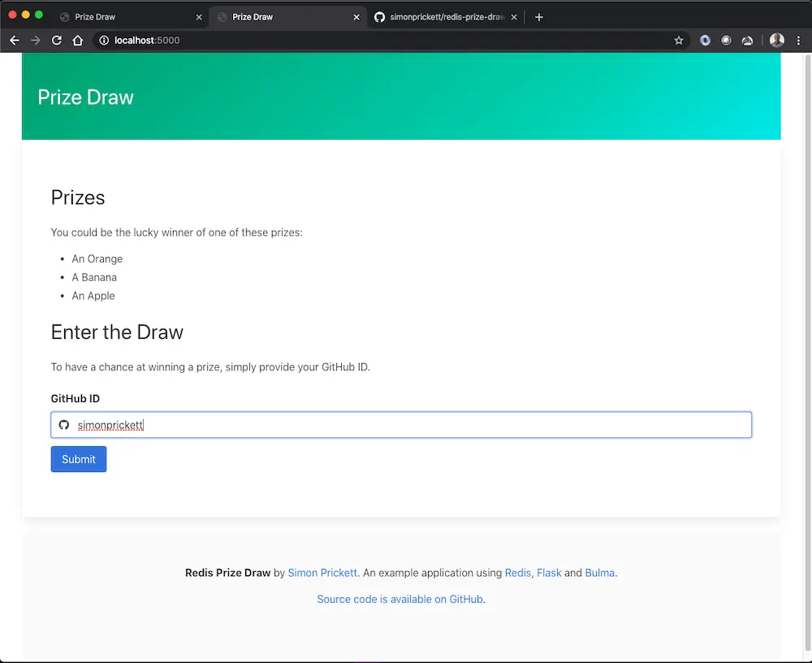
Task: Close the first Prize Draw tab
Action: [x=199, y=17]
